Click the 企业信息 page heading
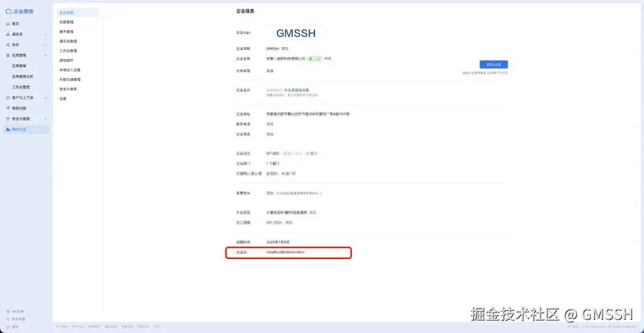This screenshot has width=644, height=333. [x=245, y=11]
